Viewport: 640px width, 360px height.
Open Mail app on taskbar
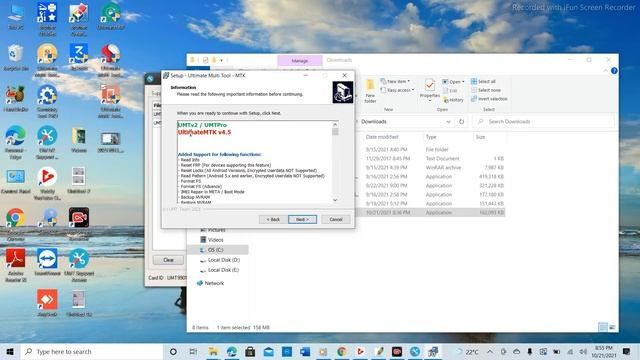coord(269,351)
